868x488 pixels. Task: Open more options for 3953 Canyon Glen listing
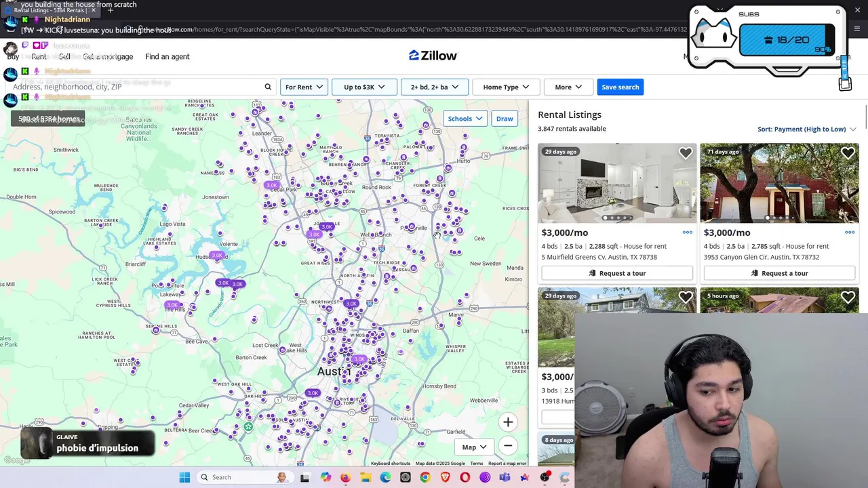tap(850, 232)
